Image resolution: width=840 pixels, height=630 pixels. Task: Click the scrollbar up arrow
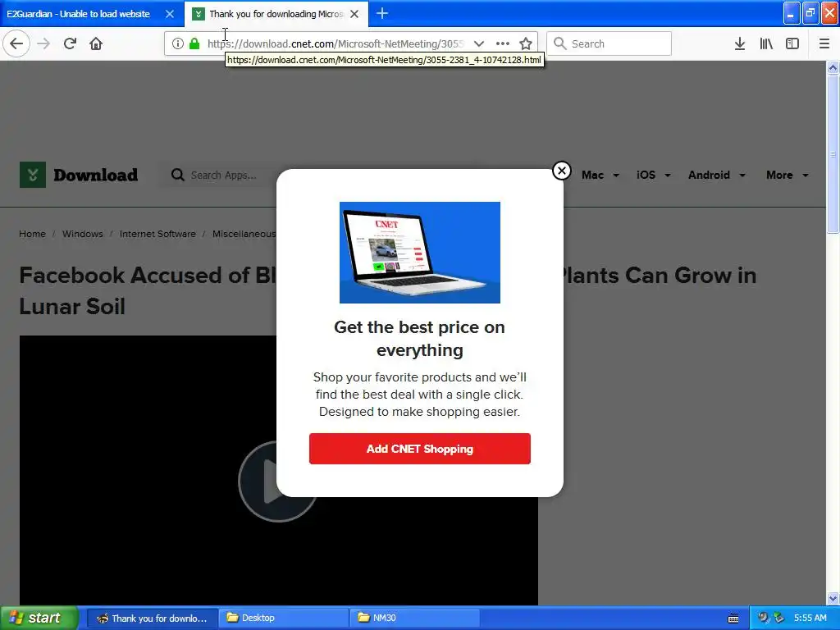point(833,67)
